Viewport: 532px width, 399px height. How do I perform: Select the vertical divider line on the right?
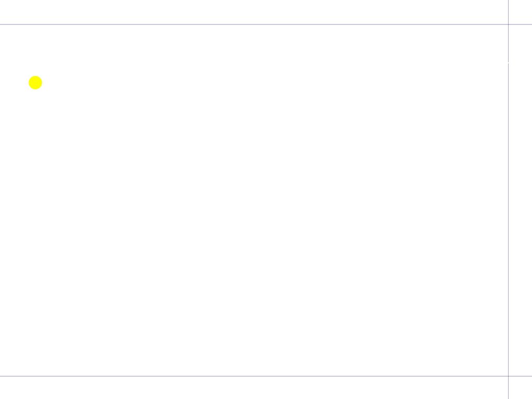coord(508,199)
